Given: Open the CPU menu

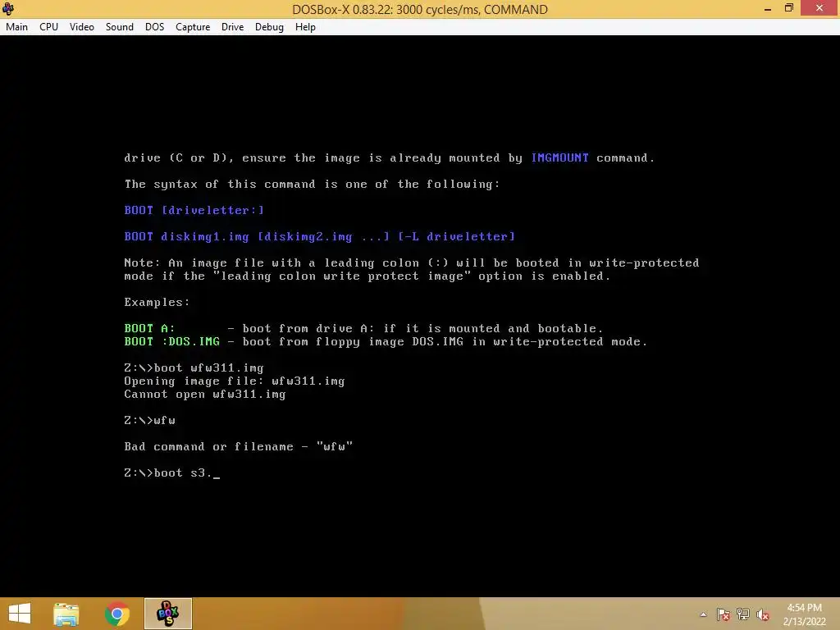Looking at the screenshot, I should [48, 27].
